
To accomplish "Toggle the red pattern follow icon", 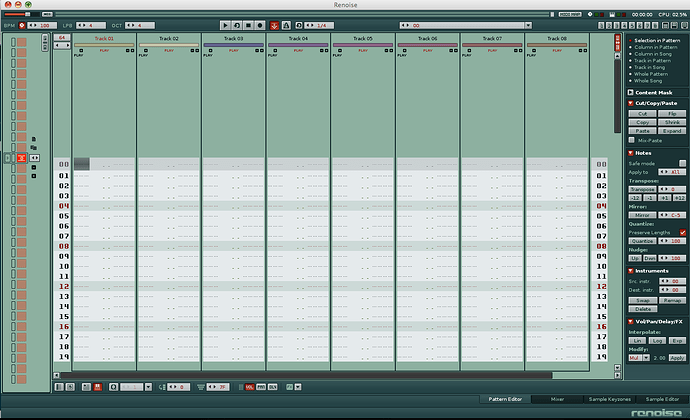I will [274, 26].
